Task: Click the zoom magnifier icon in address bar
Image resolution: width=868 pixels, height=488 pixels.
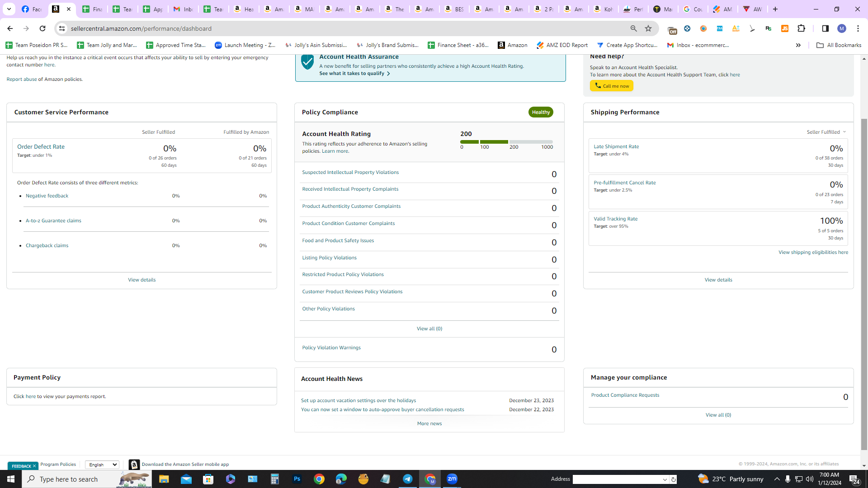Action: 634,28
